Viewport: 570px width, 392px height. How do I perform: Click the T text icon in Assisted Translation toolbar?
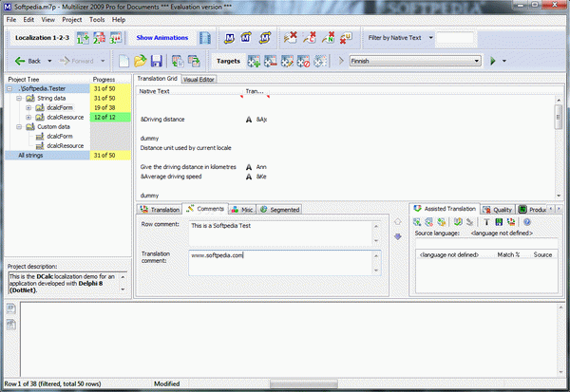[x=486, y=221]
